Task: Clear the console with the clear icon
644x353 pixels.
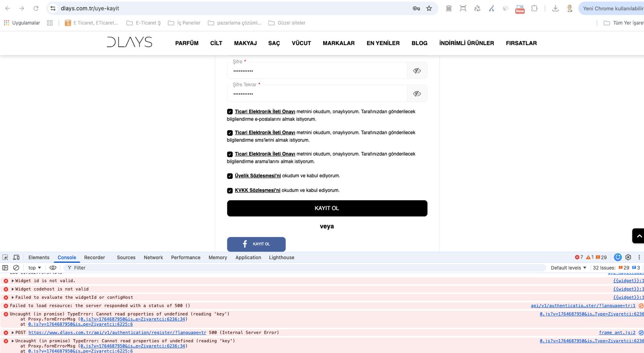Action: coord(16,268)
